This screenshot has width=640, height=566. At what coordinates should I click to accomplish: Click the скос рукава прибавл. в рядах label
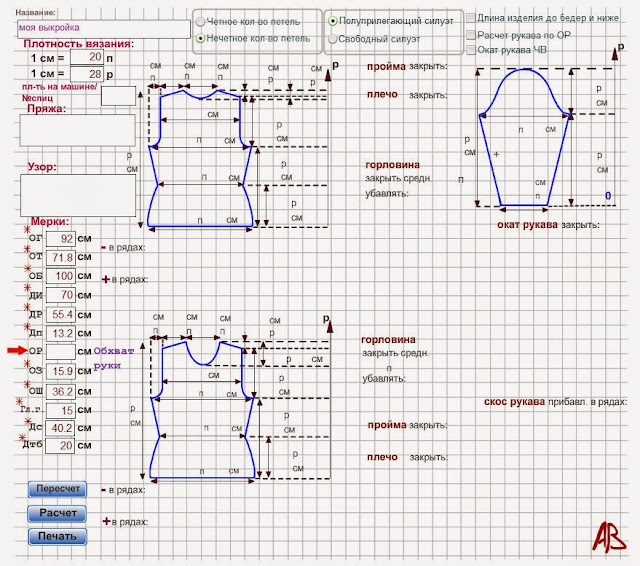click(555, 402)
